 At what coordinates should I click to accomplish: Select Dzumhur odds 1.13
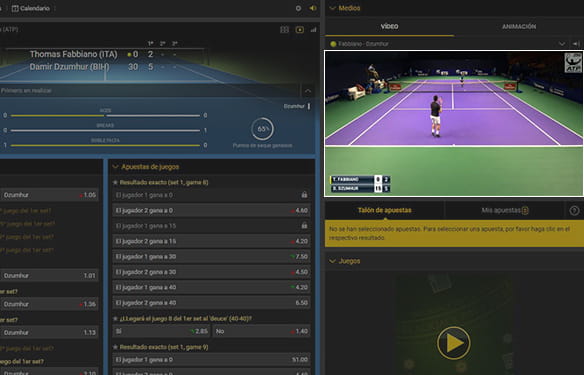click(49, 332)
